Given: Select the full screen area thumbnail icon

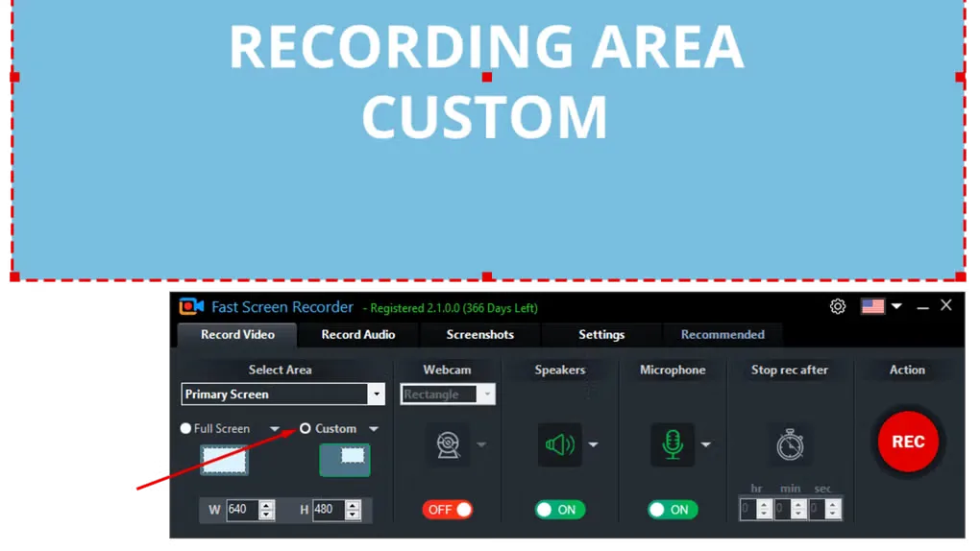Looking at the screenshot, I should pos(224,460).
